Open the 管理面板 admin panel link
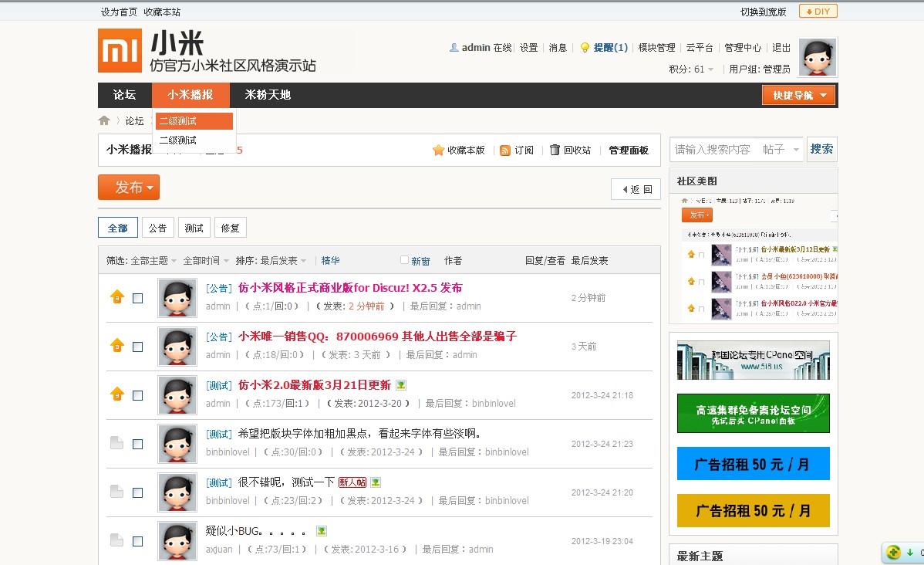 point(629,151)
